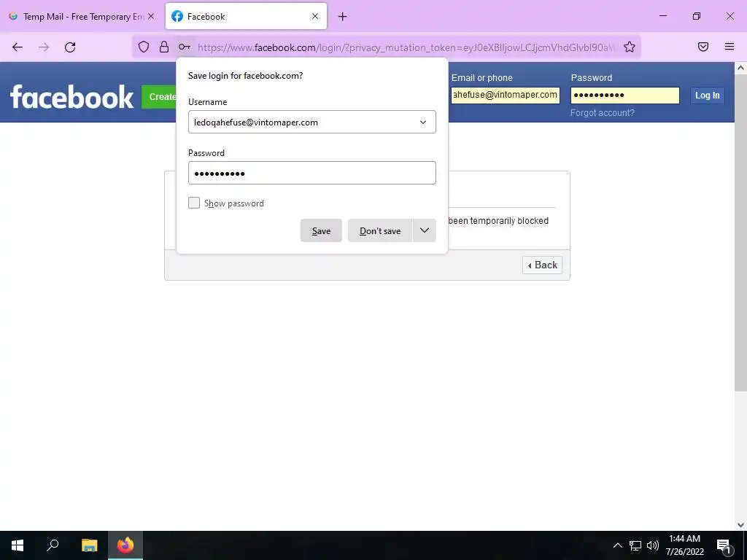Viewport: 747px width, 560px height.
Task: Open a new tab with plus icon
Action: 343,17
